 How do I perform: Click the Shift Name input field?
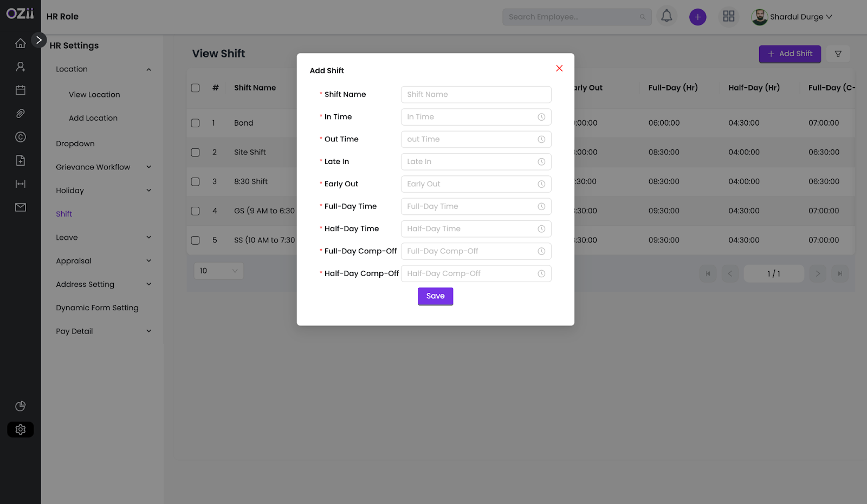[x=476, y=94]
